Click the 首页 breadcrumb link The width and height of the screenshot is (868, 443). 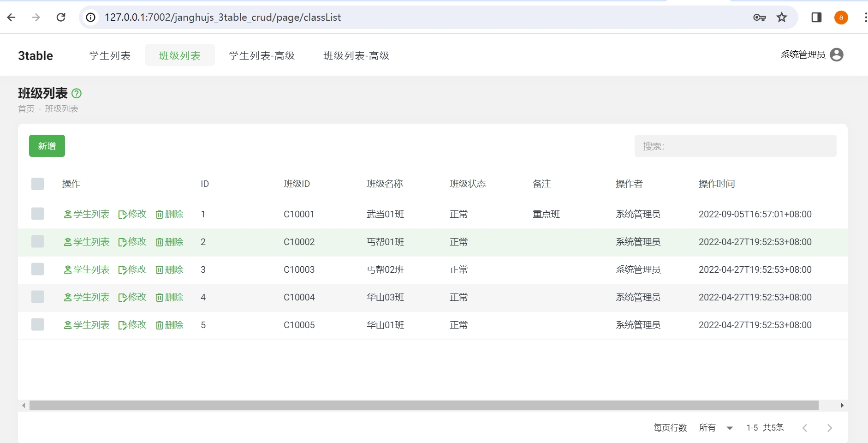pos(26,109)
